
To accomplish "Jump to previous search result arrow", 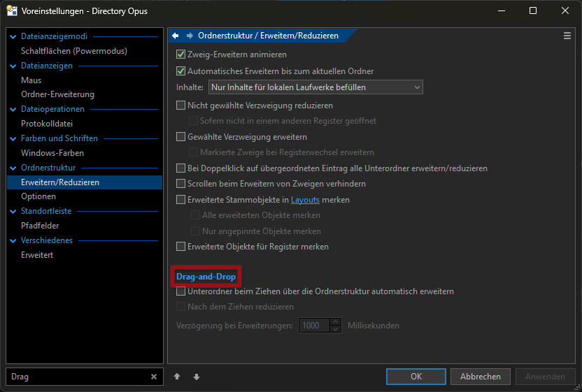I will [x=177, y=377].
